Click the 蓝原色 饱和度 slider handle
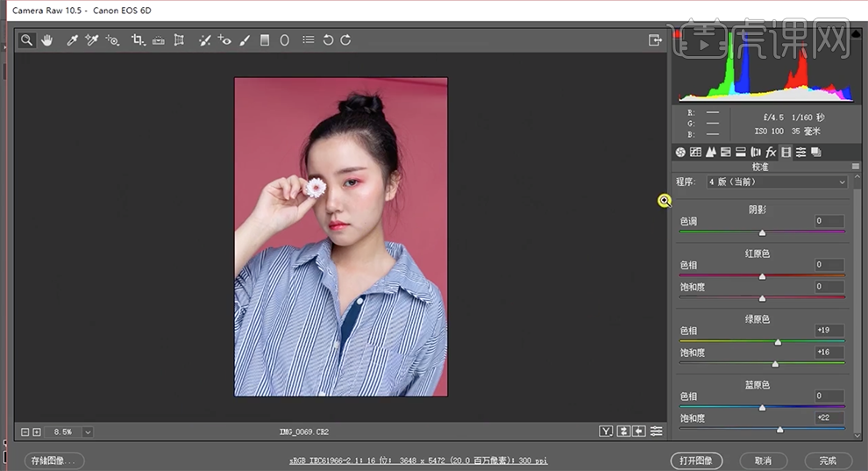Viewport: 868px width, 471px height. pyautogui.click(x=779, y=430)
